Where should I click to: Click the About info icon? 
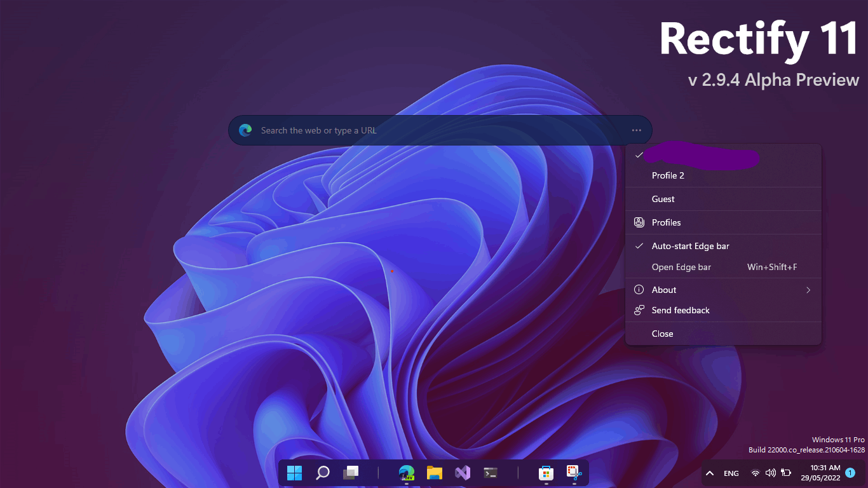(639, 290)
